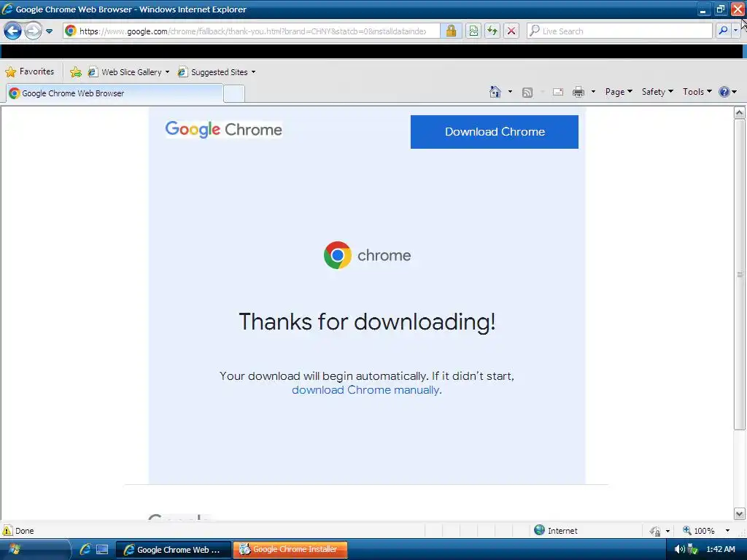Image resolution: width=747 pixels, height=560 pixels.
Task: Go back using the Back arrow button
Action: coord(12,31)
